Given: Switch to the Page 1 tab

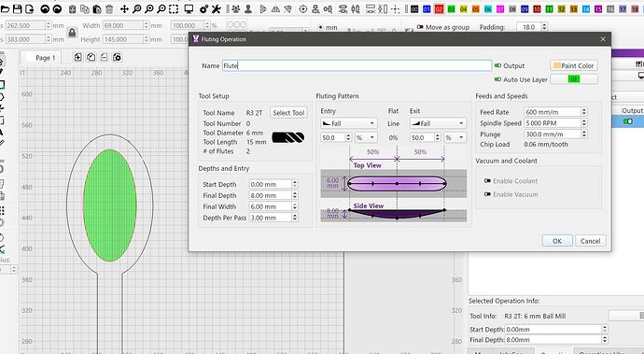Looking at the screenshot, I should (45, 58).
